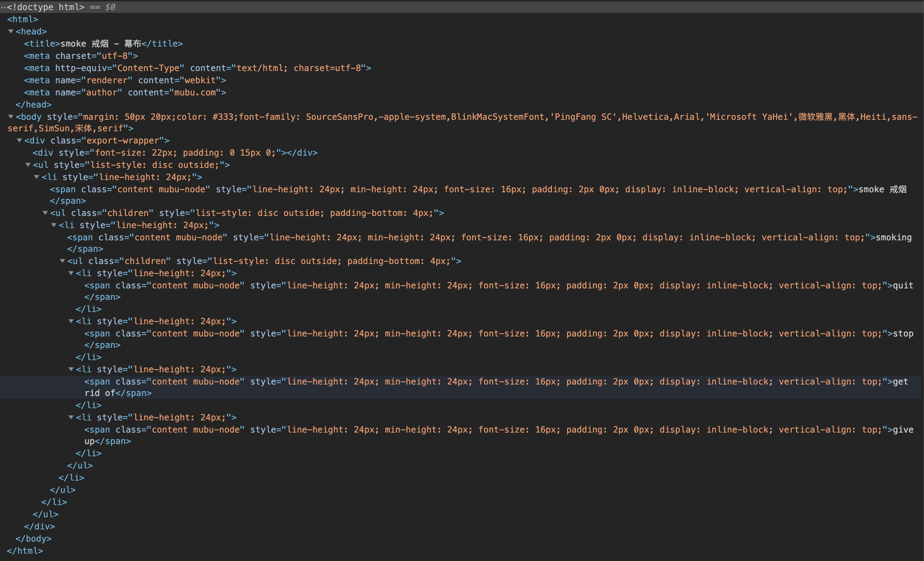Image resolution: width=924 pixels, height=561 pixels.
Task: Collapse the first ul class children node
Action: pos(45,213)
